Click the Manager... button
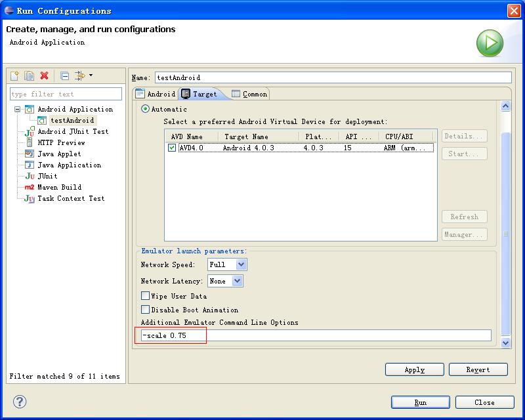525x420 pixels. click(x=465, y=234)
